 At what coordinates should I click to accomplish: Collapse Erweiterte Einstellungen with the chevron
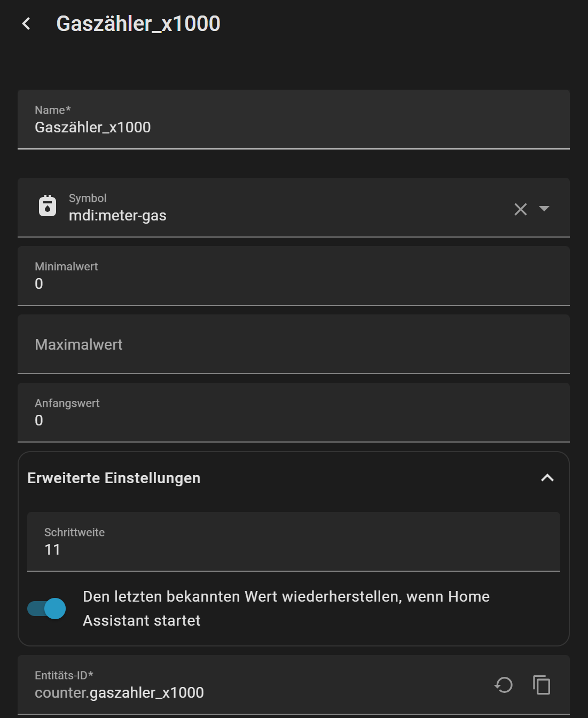coord(547,478)
